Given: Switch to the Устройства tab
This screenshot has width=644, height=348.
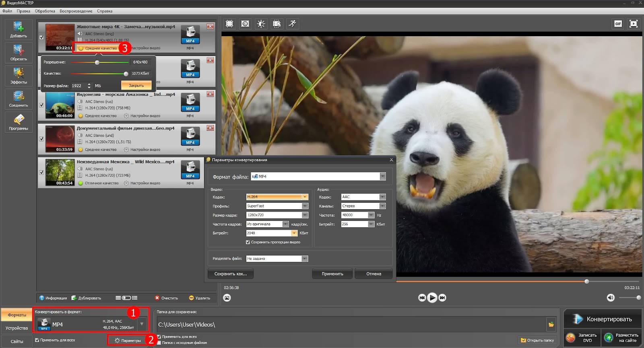Looking at the screenshot, I should (17, 328).
